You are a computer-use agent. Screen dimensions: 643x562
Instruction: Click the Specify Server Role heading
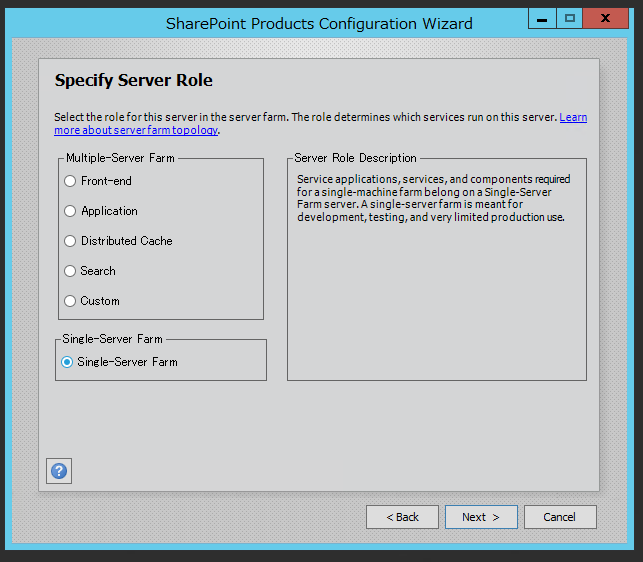click(x=134, y=80)
